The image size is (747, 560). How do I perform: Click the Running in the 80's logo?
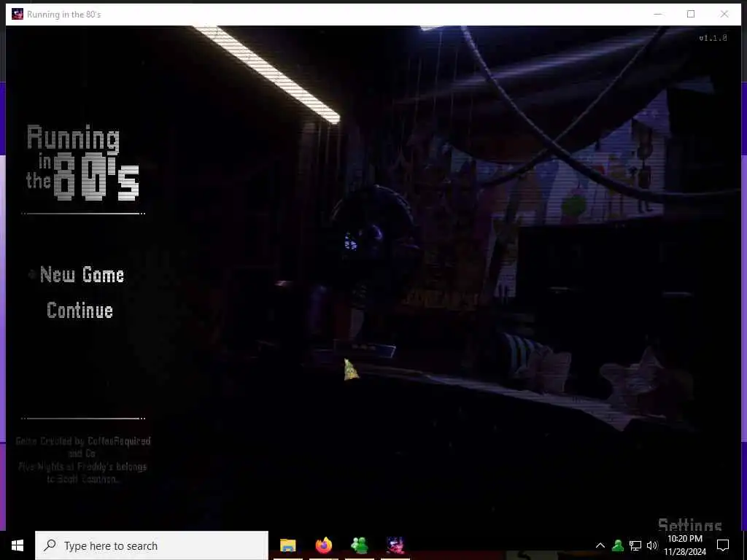click(82, 163)
